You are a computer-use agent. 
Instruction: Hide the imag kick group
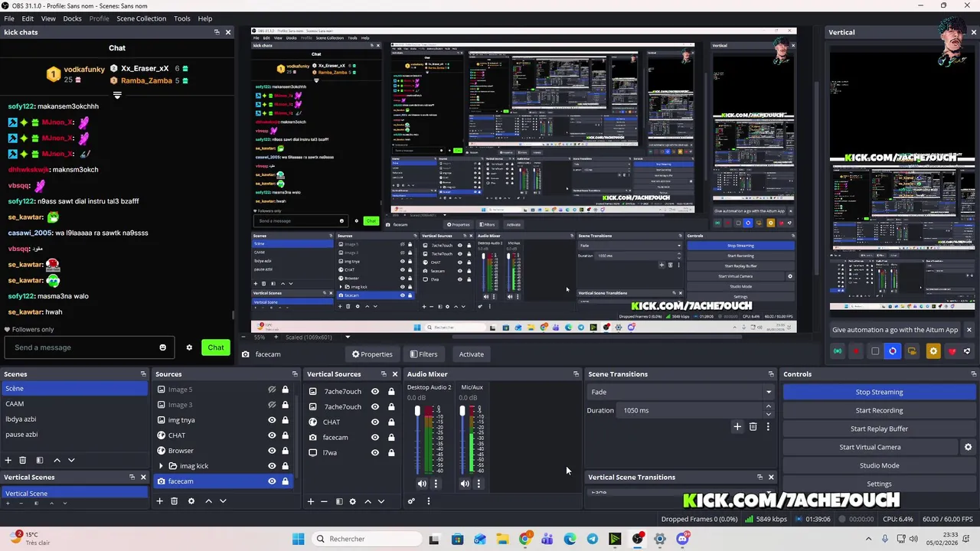[272, 466]
